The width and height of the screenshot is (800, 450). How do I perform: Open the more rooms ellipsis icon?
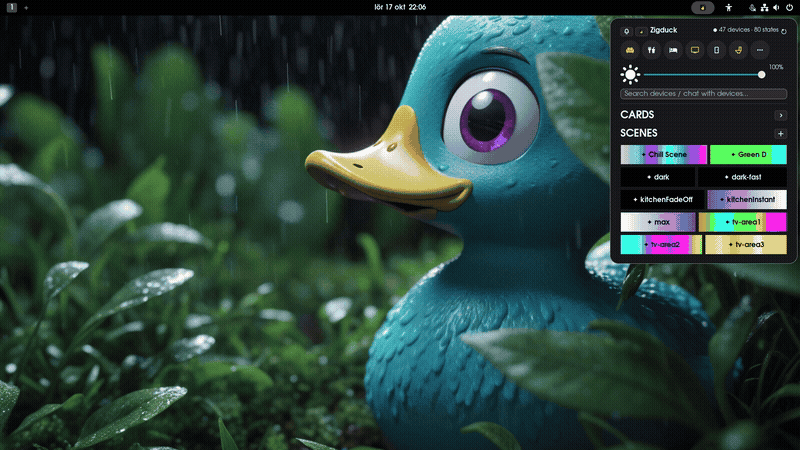click(x=760, y=50)
